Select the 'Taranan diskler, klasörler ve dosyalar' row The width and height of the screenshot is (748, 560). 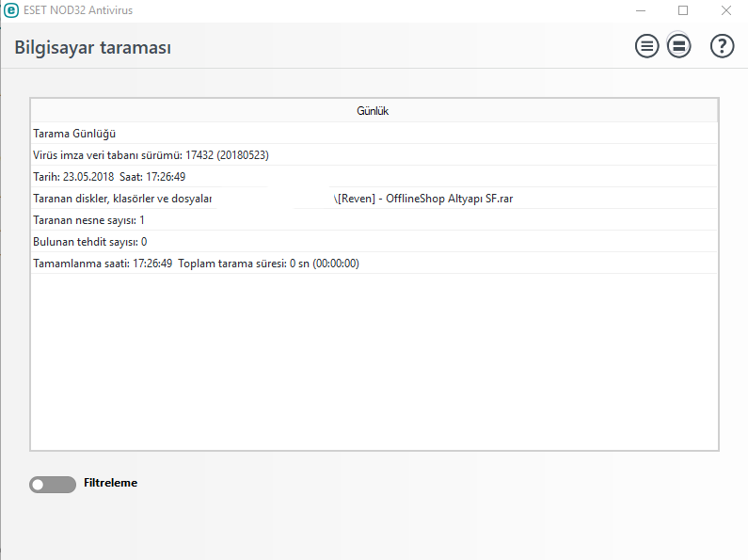[374, 198]
